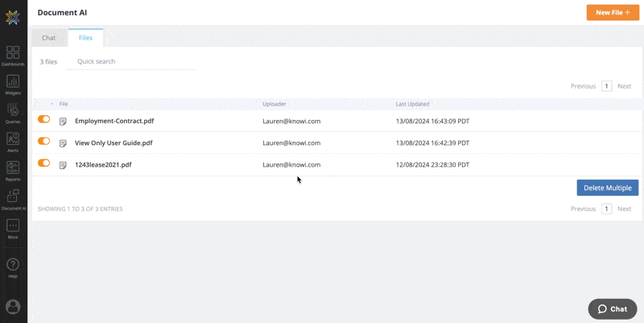The height and width of the screenshot is (323, 644).
Task: Open Dashboards from the sidebar
Action: [13, 53]
